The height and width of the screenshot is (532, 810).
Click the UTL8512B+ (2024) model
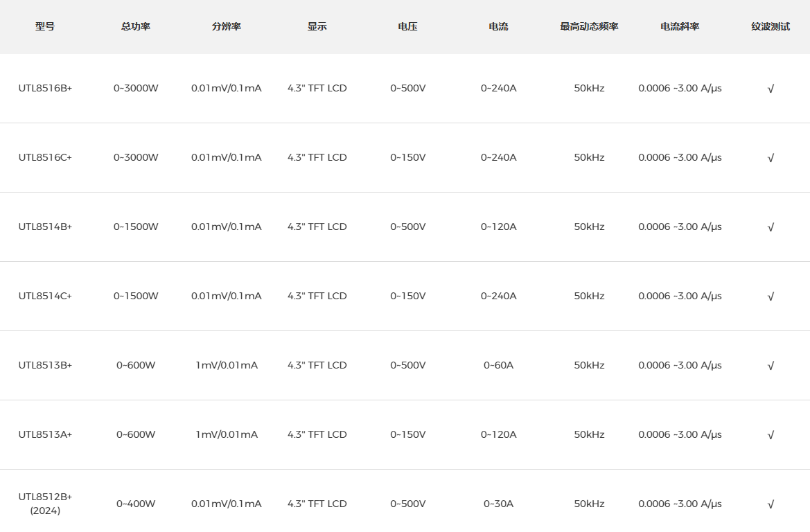45,504
